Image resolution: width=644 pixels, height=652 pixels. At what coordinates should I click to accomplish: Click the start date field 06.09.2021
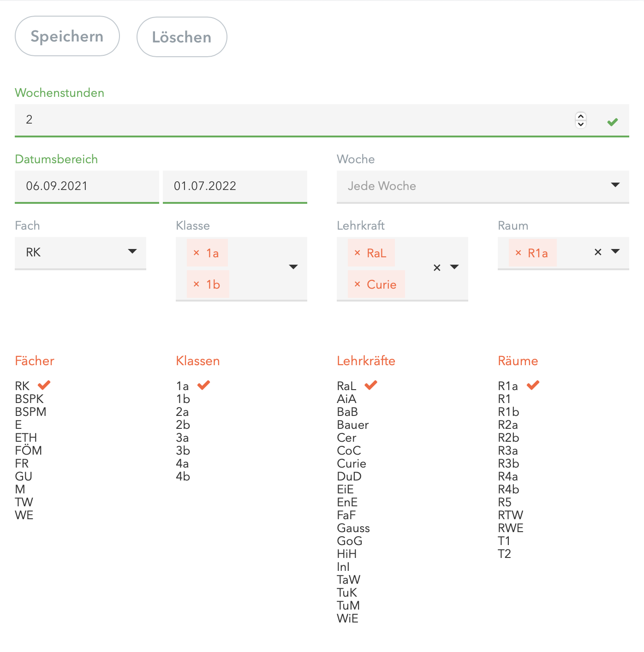tap(87, 186)
